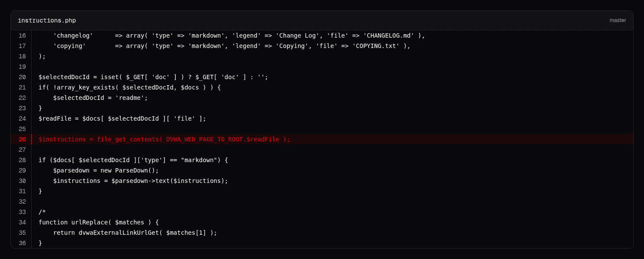This screenshot has height=259, width=644.
Task: Click the $selectedDocId = isset(...) line
Action: 153,77
